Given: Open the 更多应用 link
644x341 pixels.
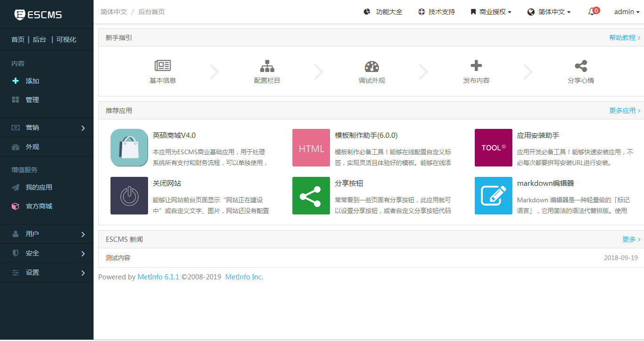Looking at the screenshot, I should point(625,111).
